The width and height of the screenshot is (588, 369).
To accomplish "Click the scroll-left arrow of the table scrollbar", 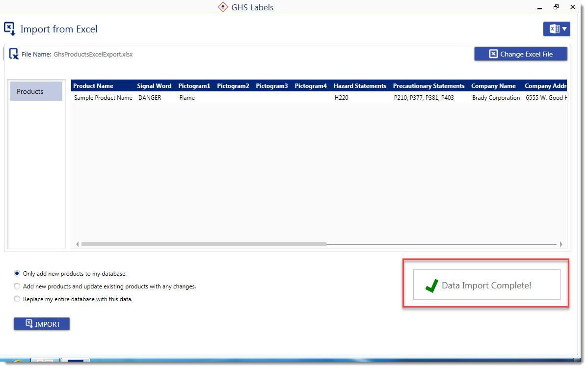I will (77, 244).
